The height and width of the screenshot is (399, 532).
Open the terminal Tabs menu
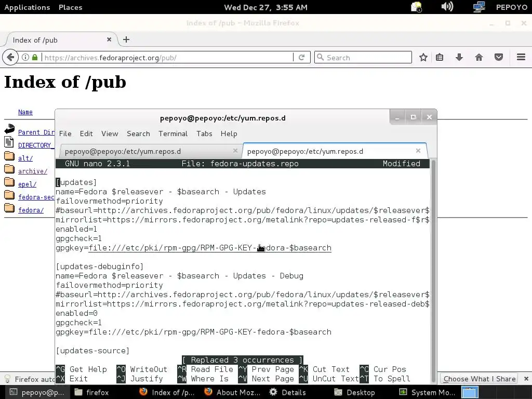tap(204, 134)
